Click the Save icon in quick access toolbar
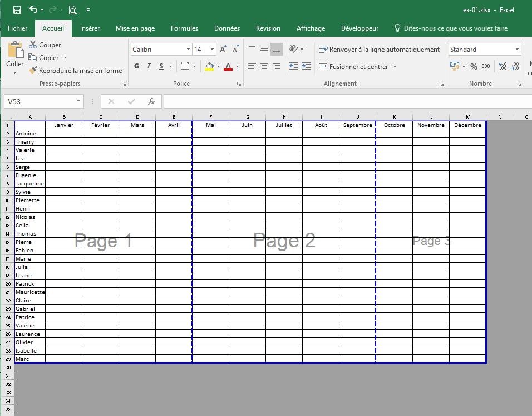The height and width of the screenshot is (416, 532). click(x=17, y=10)
